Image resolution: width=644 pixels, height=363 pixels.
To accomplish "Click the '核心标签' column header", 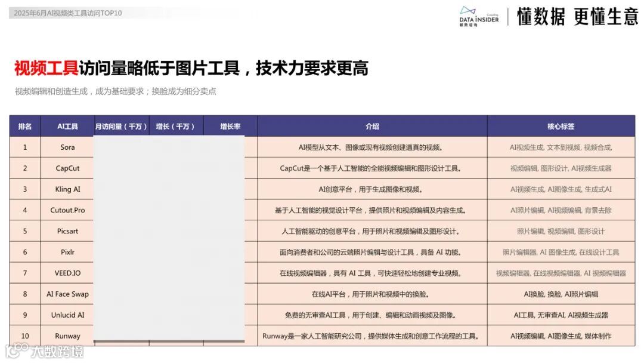I will tap(561, 126).
